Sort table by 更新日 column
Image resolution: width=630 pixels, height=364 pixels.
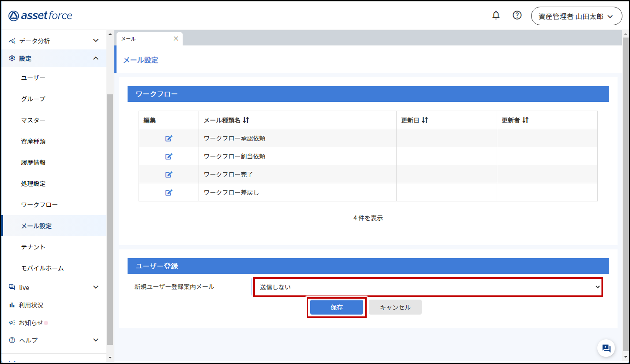click(425, 120)
